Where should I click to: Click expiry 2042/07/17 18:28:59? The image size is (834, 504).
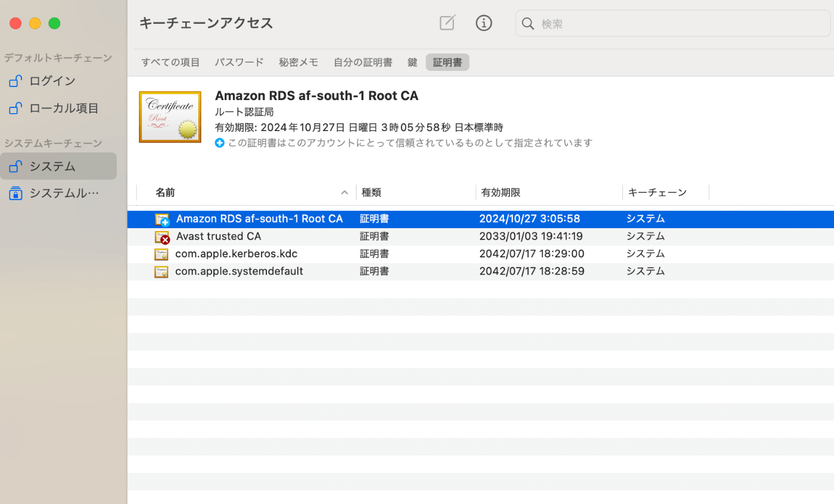point(531,271)
